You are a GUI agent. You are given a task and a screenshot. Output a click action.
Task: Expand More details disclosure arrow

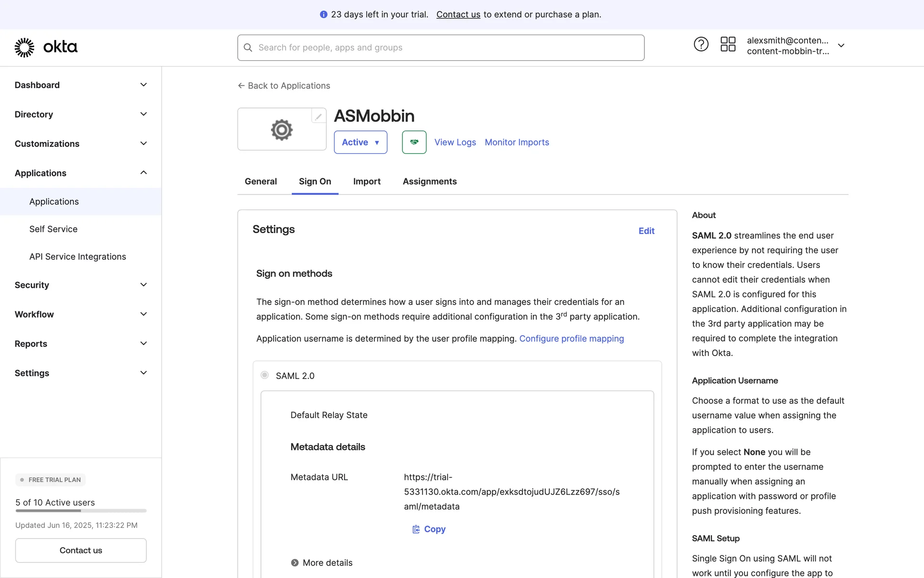tap(295, 563)
